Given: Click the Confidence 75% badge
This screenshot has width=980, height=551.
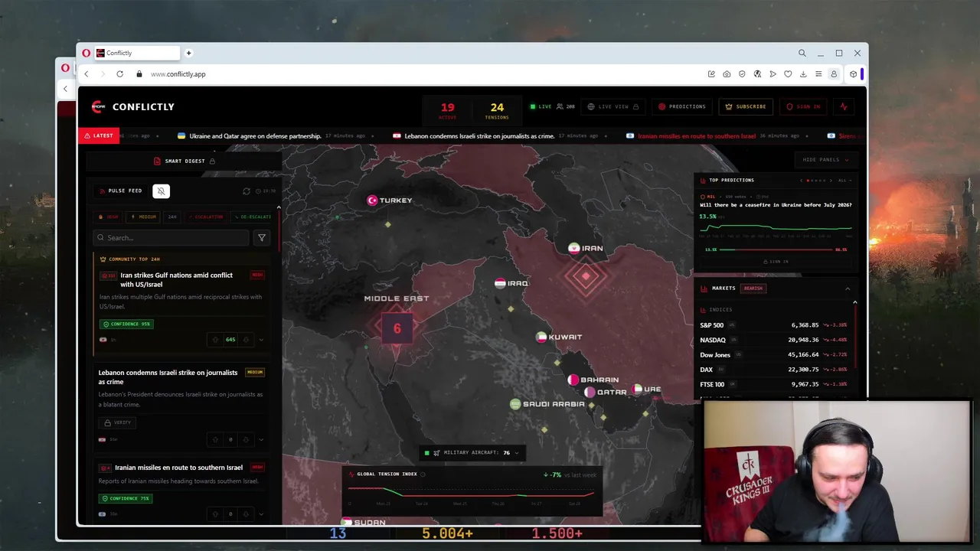Looking at the screenshot, I should click(x=126, y=499).
